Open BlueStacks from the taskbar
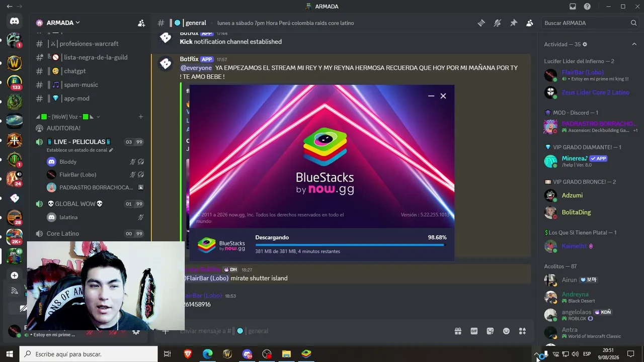The width and height of the screenshot is (644, 362). pyautogui.click(x=306, y=354)
